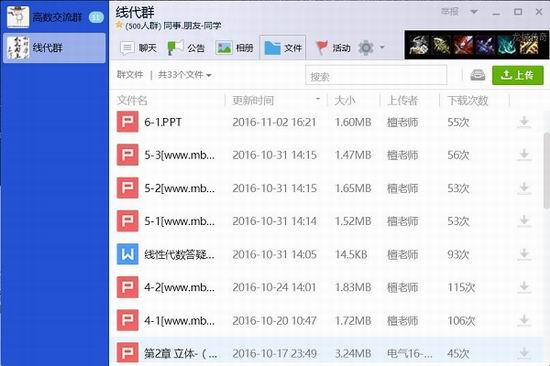Open the 公告 announcements tab

[x=186, y=47]
